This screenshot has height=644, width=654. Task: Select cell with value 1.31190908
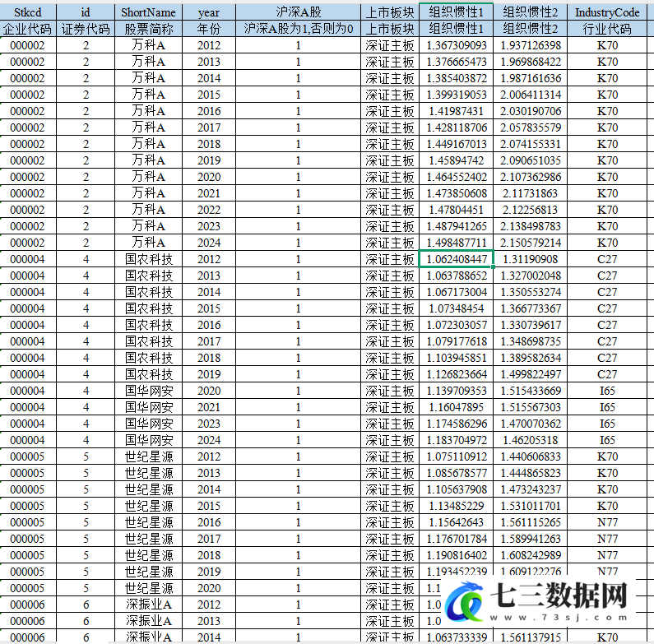pos(531,259)
